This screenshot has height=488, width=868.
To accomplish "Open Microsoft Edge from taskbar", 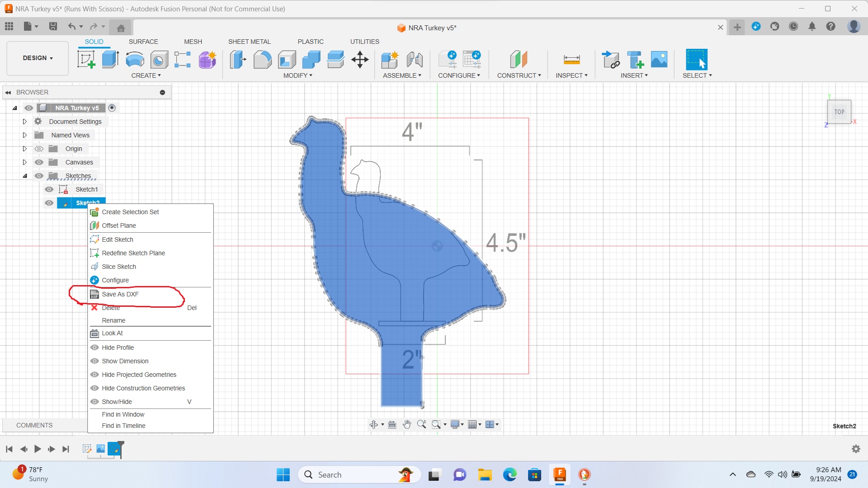I will coord(509,474).
